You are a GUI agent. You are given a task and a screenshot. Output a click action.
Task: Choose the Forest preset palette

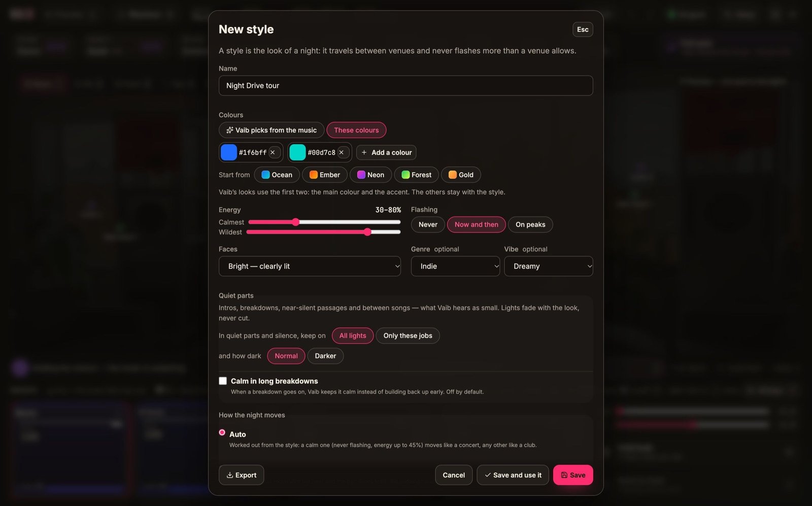point(416,175)
